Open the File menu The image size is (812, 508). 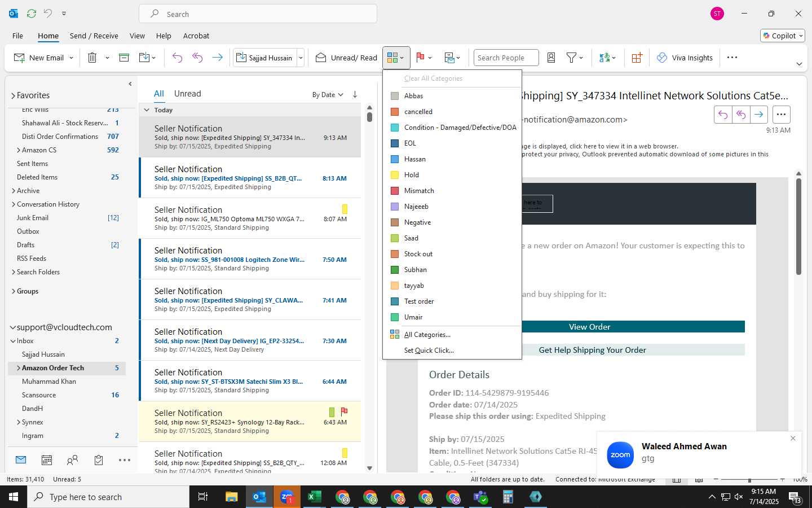pos(17,36)
